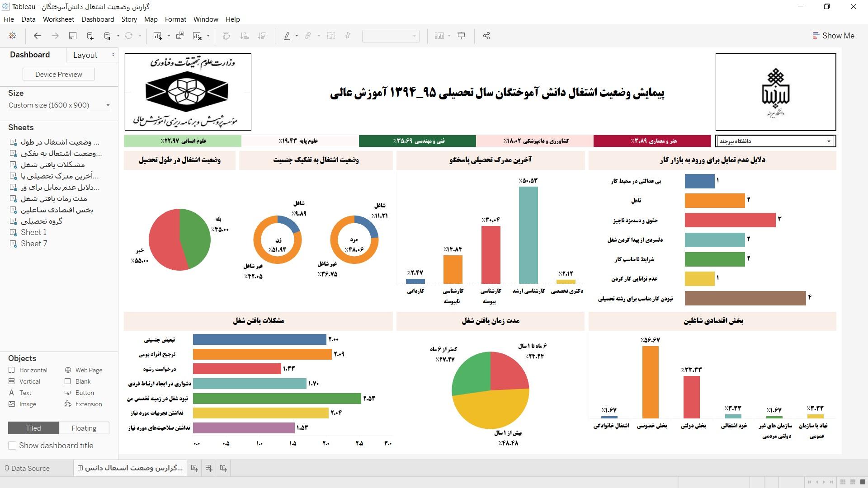
Task: Click the Device Preview button
Action: tap(59, 74)
